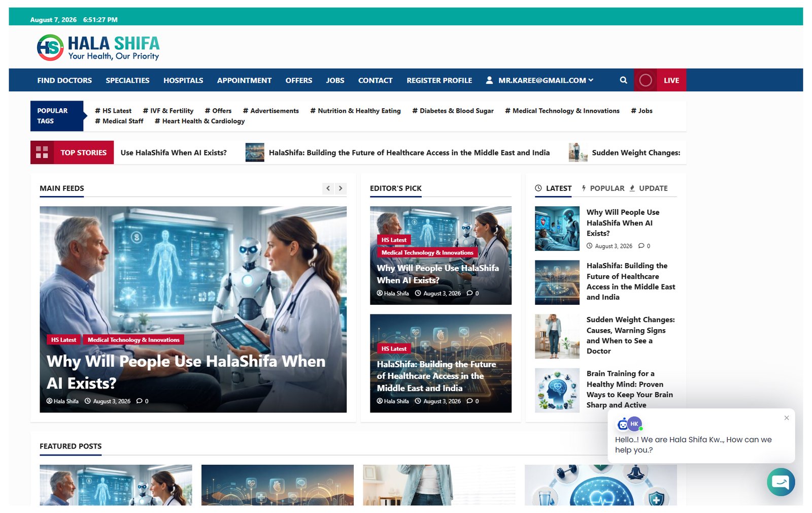
Task: Open the chat launcher bubble icon
Action: 781,482
